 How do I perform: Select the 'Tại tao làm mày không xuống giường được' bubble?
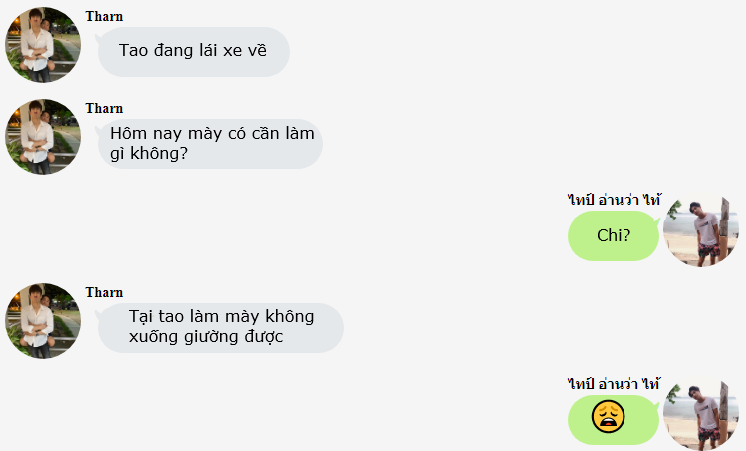tap(220, 328)
